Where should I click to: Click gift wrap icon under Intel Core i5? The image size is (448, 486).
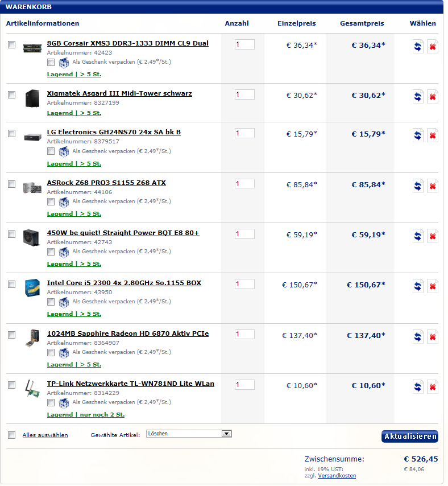coord(64,302)
